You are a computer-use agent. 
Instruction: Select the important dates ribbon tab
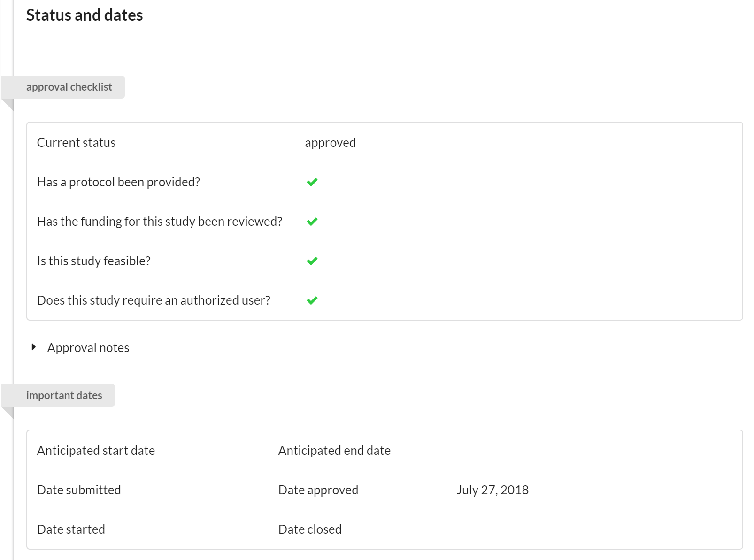point(64,395)
